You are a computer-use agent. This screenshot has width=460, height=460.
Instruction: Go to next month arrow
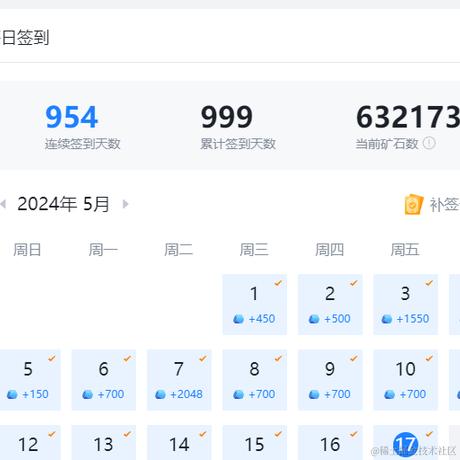[125, 204]
